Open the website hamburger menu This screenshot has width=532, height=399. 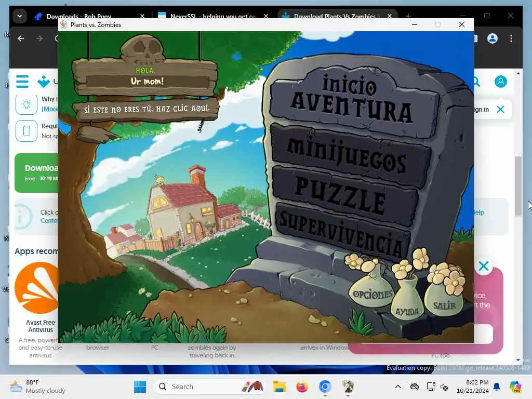point(22,82)
